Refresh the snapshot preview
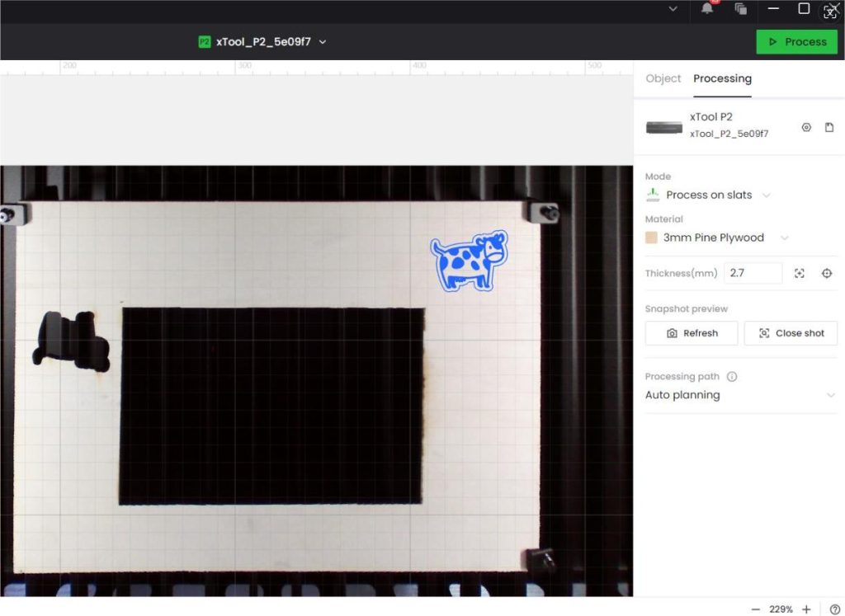 (692, 333)
